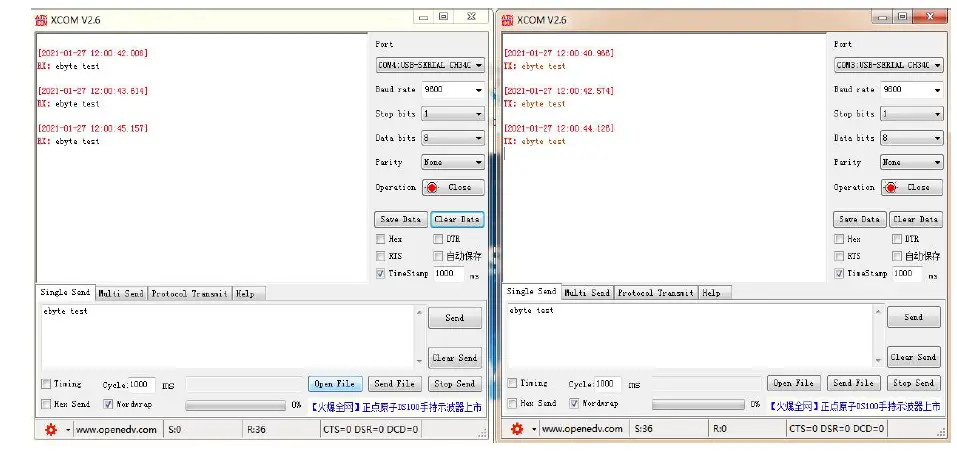Viewport: 957px width, 456px height.
Task: Click Open File button in left window
Action: click(x=335, y=384)
